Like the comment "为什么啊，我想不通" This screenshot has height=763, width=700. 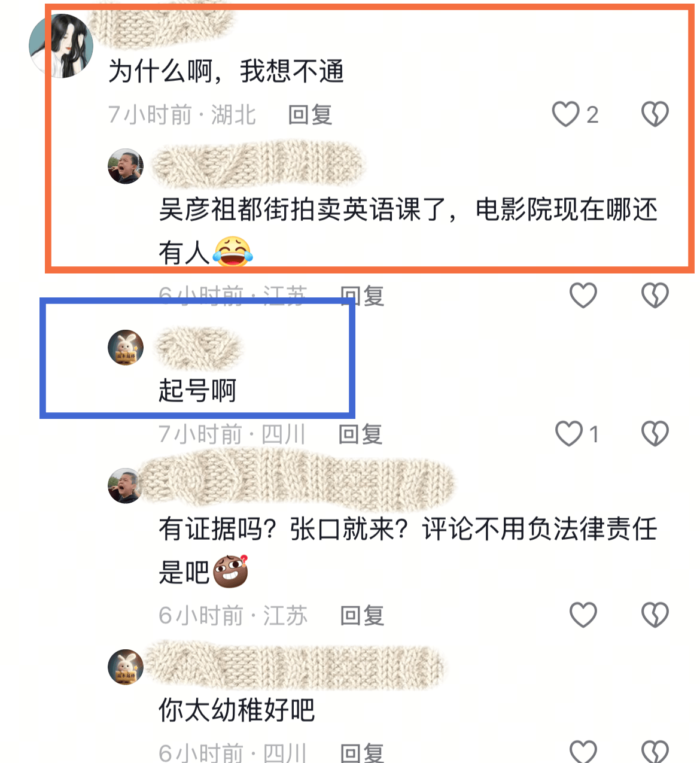click(565, 114)
